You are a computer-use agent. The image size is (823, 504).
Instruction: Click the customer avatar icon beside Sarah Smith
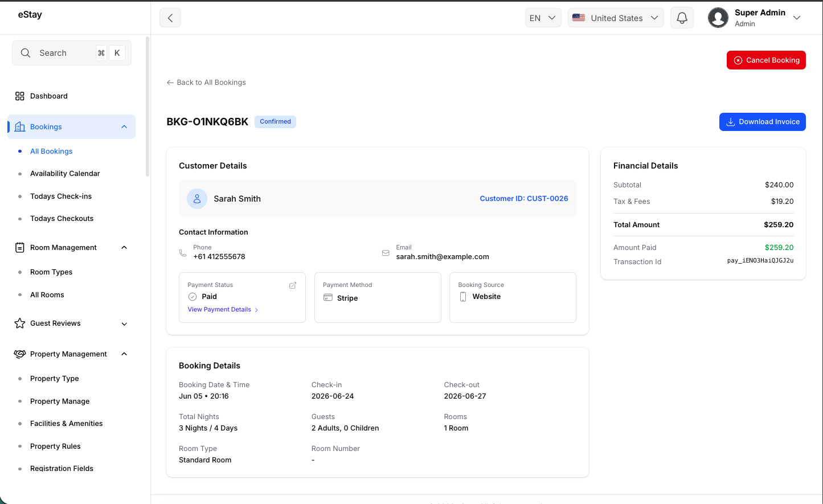point(197,199)
